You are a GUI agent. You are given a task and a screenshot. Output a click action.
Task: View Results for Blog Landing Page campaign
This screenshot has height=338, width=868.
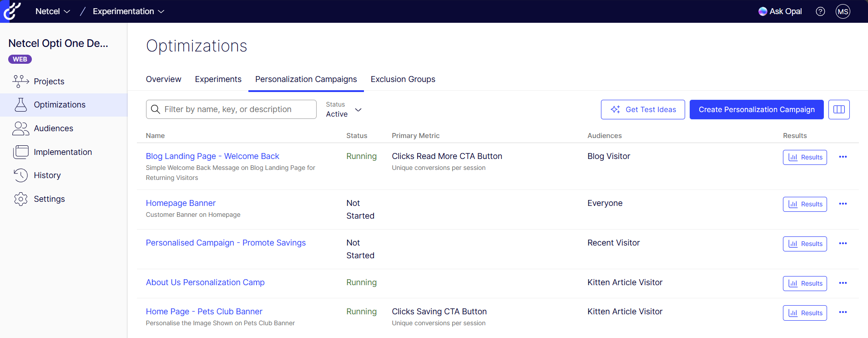(805, 157)
